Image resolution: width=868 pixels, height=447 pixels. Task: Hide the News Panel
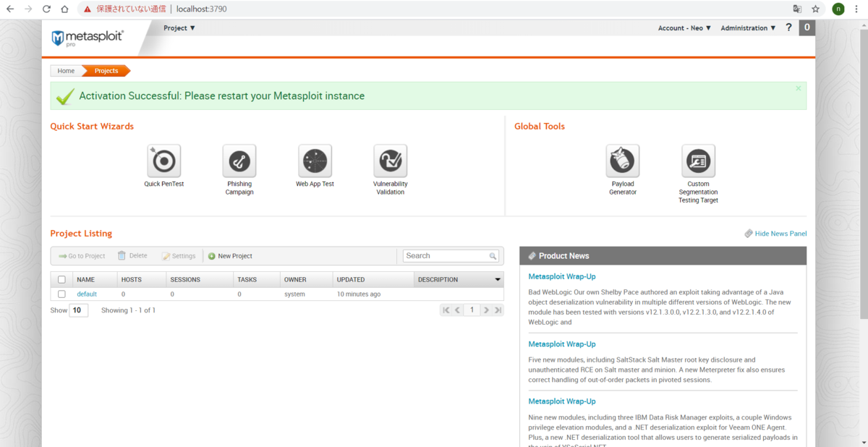[x=775, y=234]
